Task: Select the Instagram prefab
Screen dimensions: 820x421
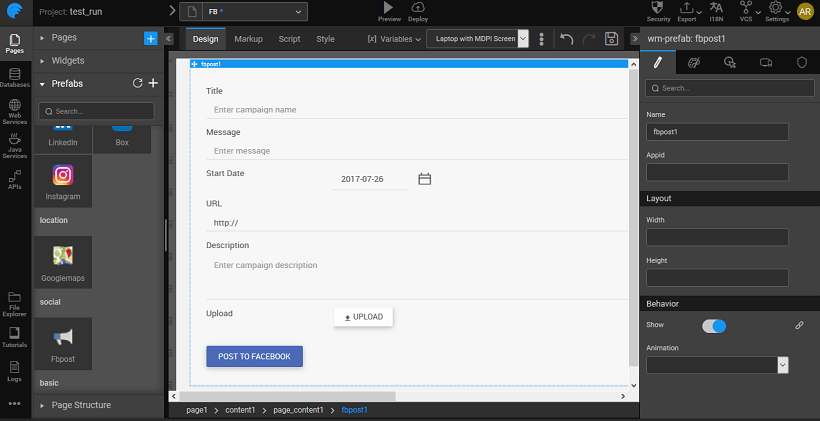Action: 63,181
